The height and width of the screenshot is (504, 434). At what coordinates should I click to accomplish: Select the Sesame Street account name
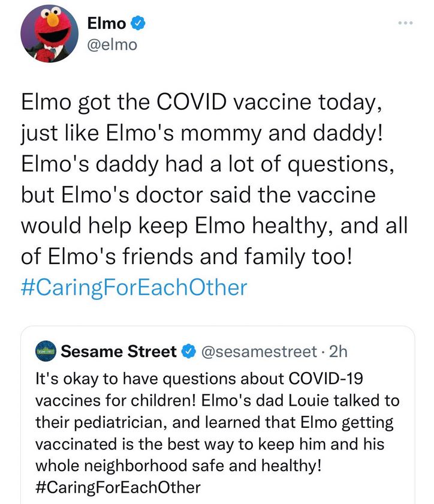point(119,352)
